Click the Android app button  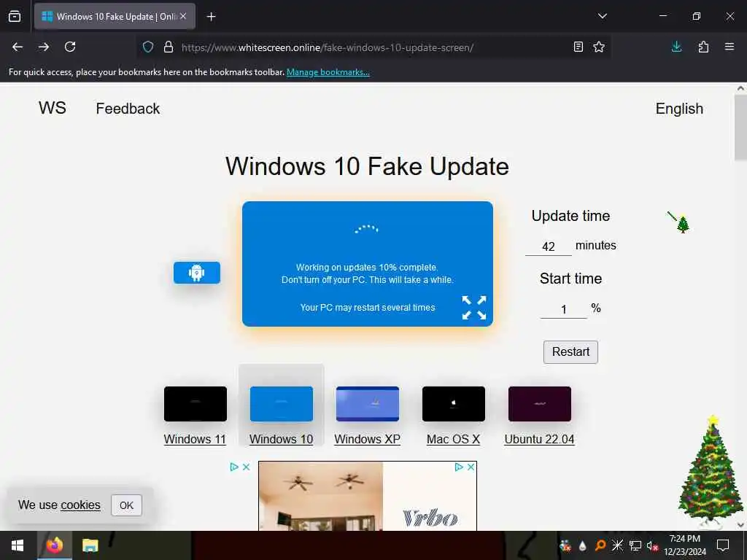197,273
